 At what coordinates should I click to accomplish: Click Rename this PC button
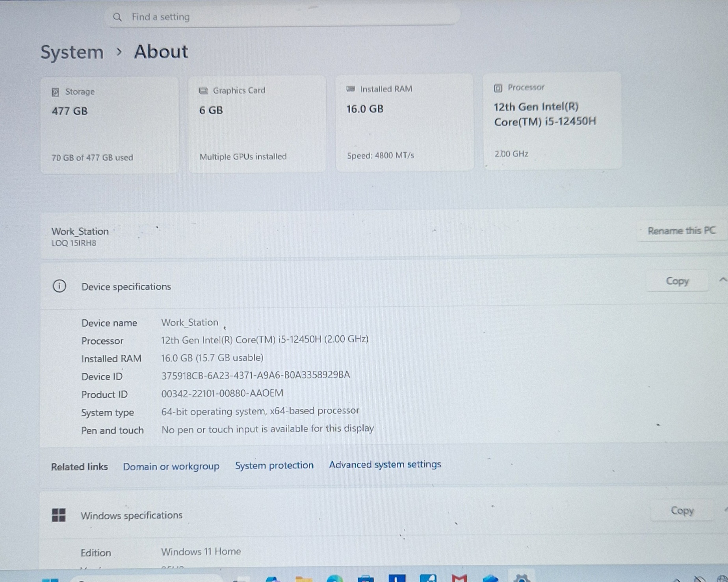681,231
